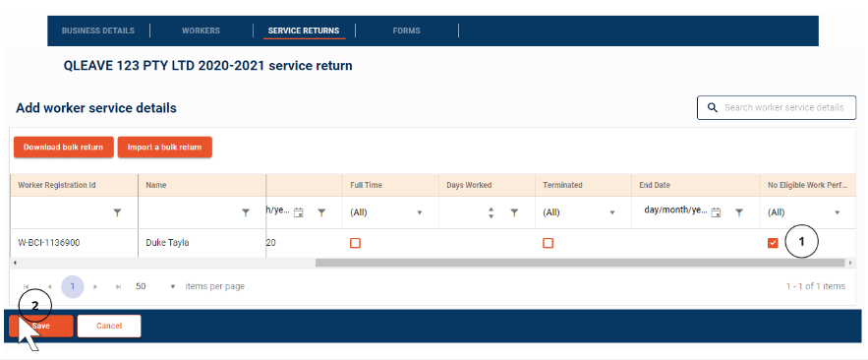Click the Download bulk return button
Image resolution: width=868 pixels, height=360 pixels.
63,148
